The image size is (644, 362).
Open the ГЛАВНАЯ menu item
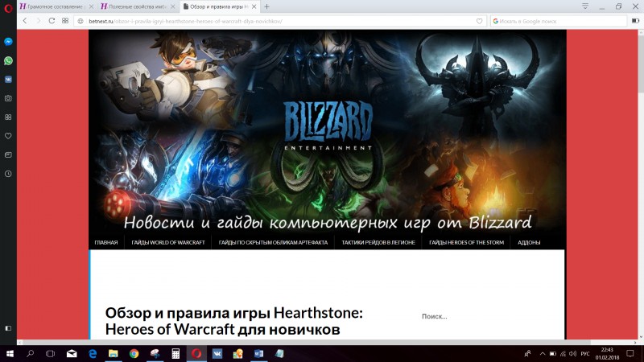click(x=106, y=243)
